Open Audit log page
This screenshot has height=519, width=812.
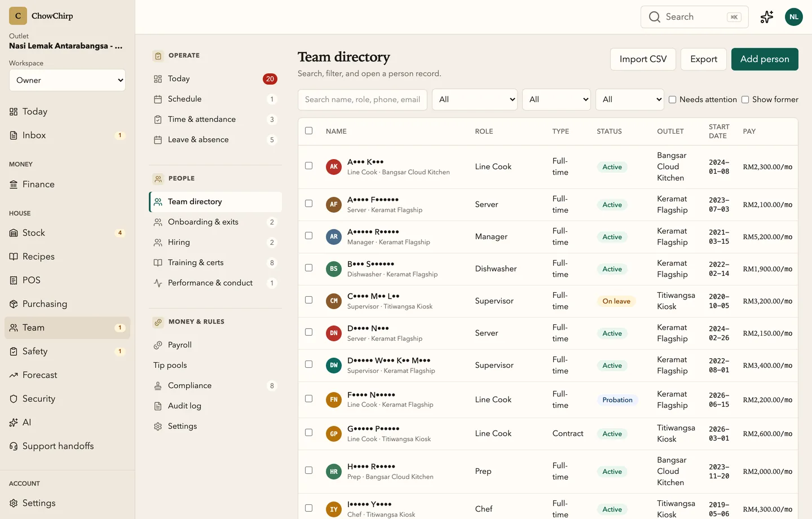215,406
